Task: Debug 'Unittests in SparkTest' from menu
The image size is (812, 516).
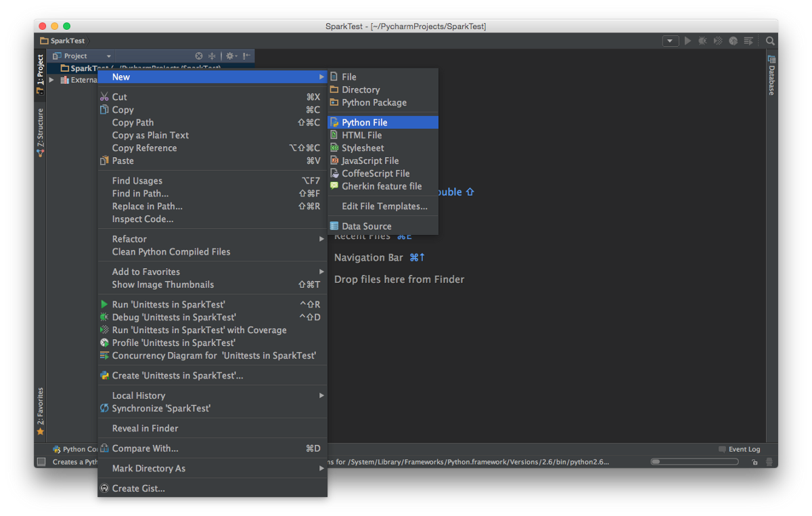Action: pyautogui.click(x=212, y=317)
